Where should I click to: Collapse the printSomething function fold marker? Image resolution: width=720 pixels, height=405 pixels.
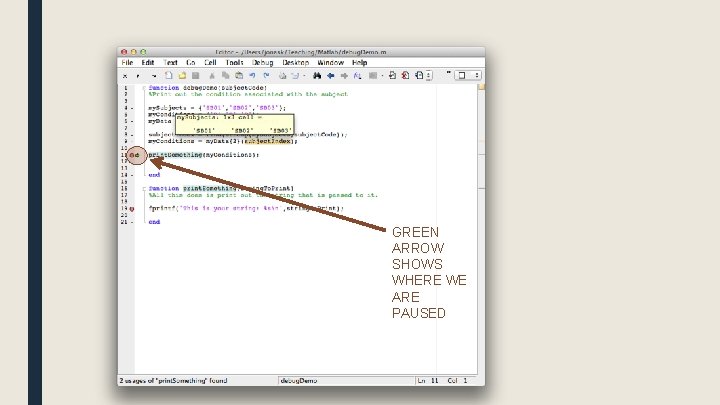pyautogui.click(x=144, y=189)
